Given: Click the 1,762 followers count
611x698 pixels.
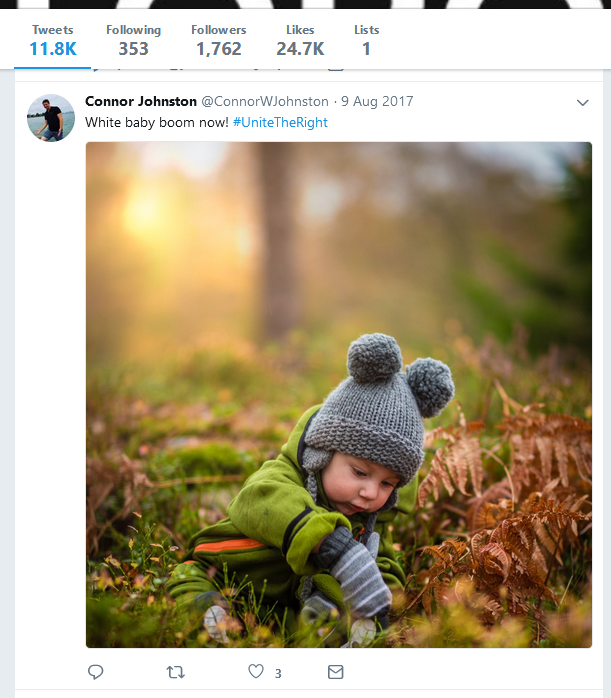Looking at the screenshot, I should [218, 48].
